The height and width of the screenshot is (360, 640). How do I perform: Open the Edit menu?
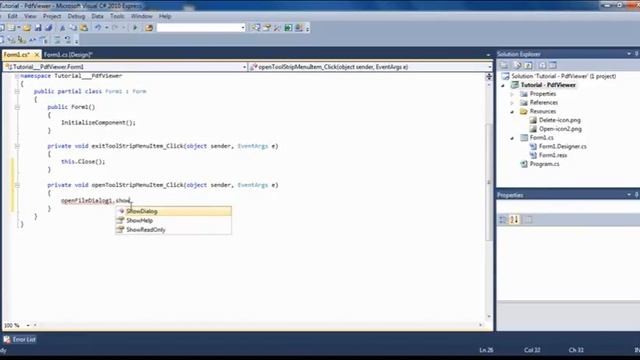coord(13,16)
